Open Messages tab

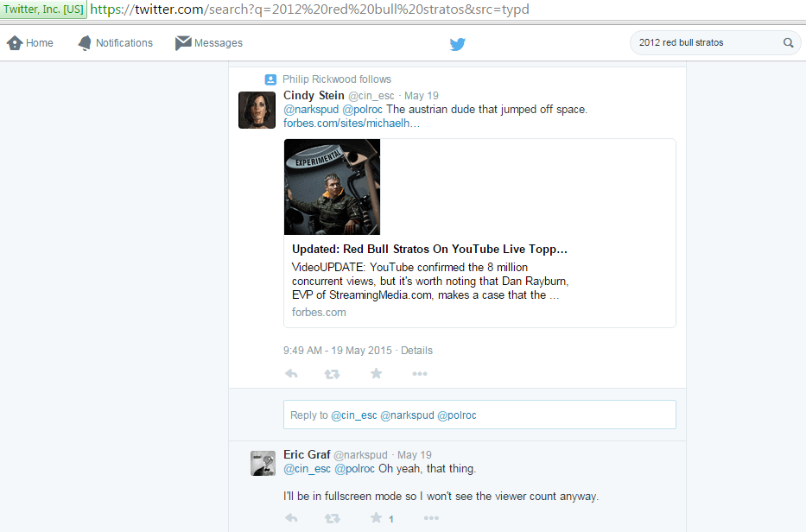(x=209, y=43)
